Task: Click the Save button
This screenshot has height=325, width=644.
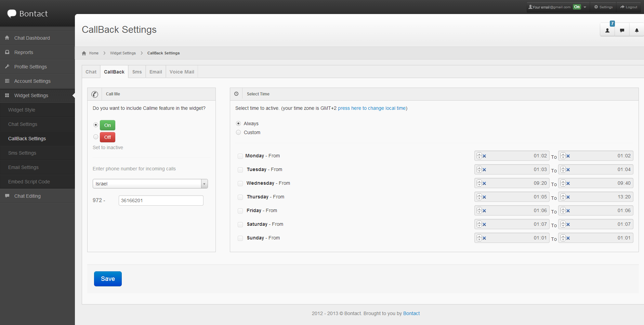Action: (108, 279)
